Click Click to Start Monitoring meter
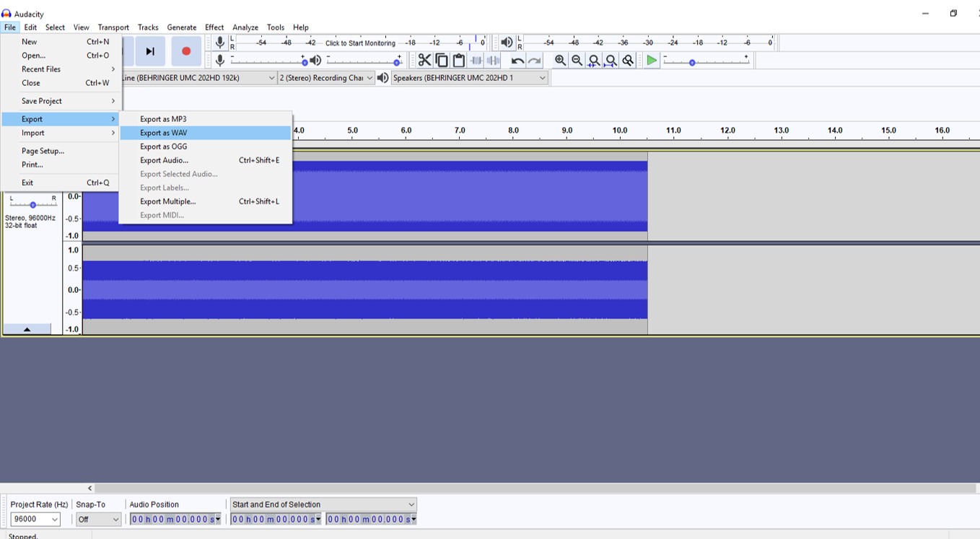980x539 pixels. pyautogui.click(x=360, y=43)
